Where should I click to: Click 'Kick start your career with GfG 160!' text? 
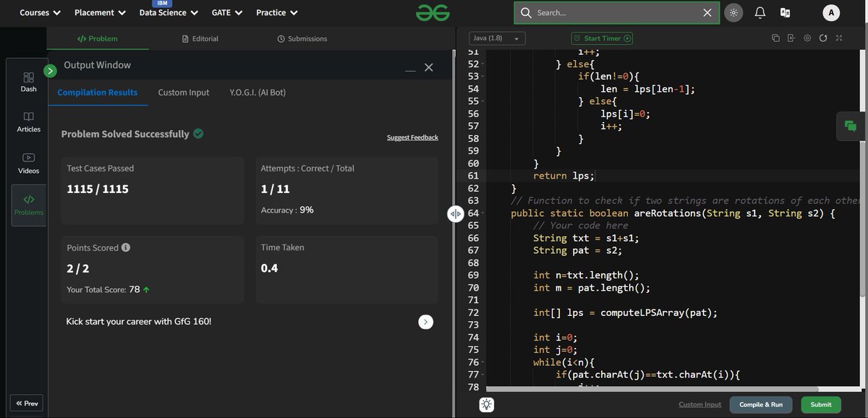click(139, 321)
